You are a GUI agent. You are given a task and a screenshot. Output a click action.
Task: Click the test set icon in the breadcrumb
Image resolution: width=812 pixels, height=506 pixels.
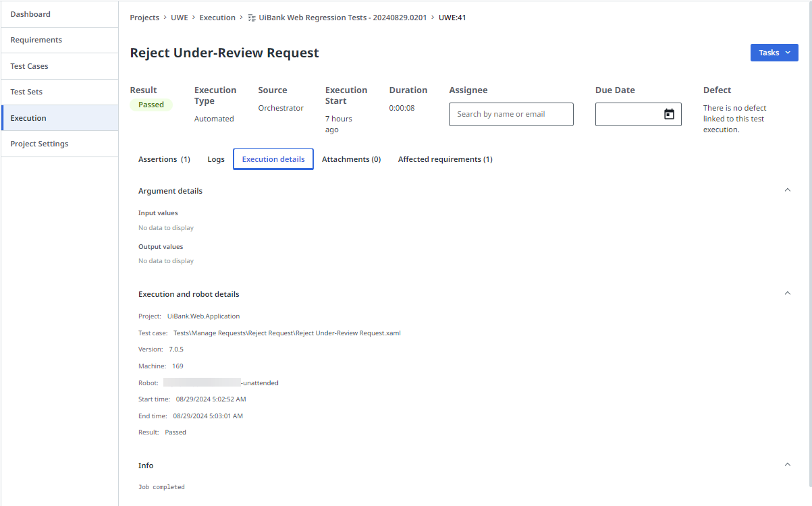[x=250, y=17]
